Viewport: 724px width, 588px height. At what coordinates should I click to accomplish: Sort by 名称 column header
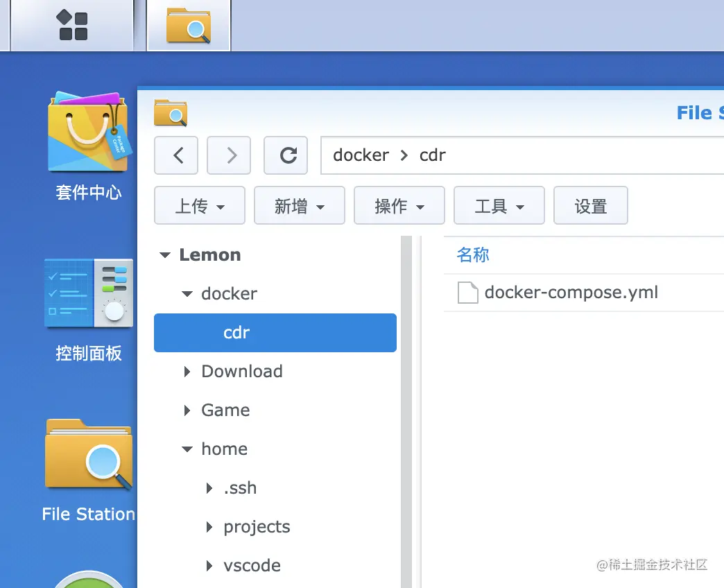tap(473, 254)
